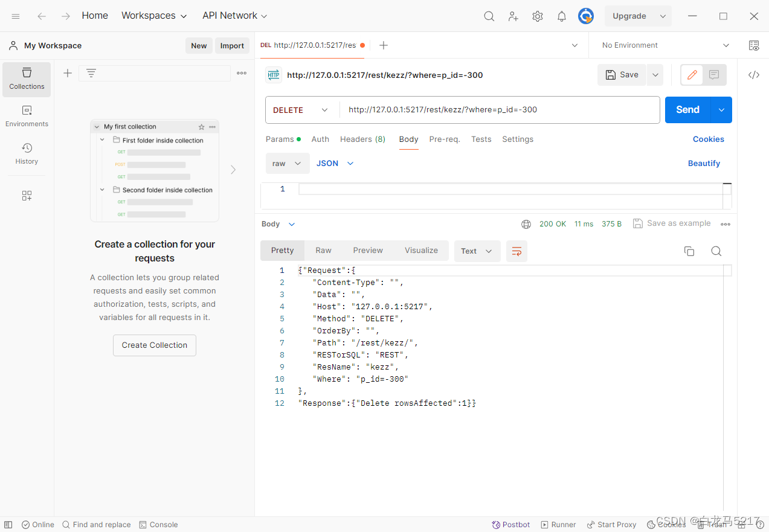Image resolution: width=769 pixels, height=532 pixels.
Task: Click the plus to create a collection
Action: click(68, 73)
